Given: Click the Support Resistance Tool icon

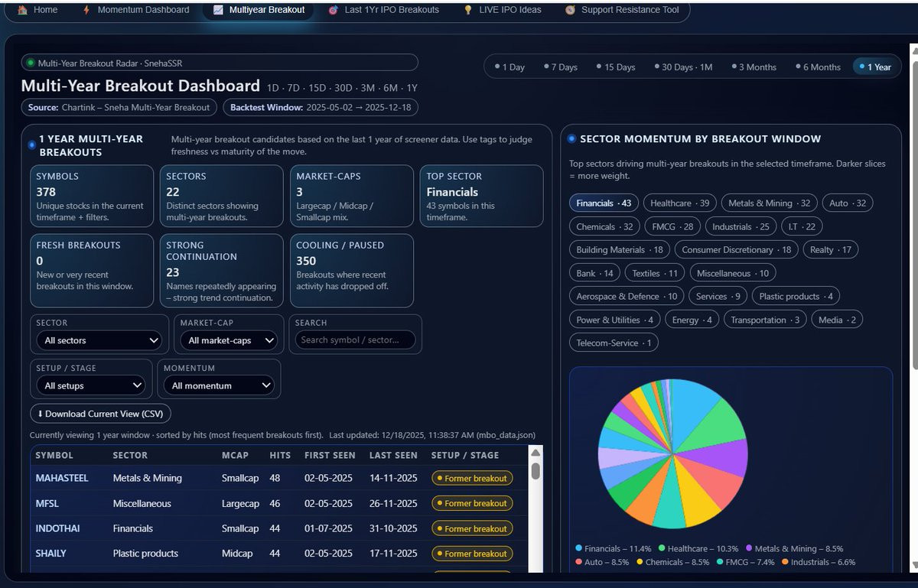Looking at the screenshot, I should 570,10.
